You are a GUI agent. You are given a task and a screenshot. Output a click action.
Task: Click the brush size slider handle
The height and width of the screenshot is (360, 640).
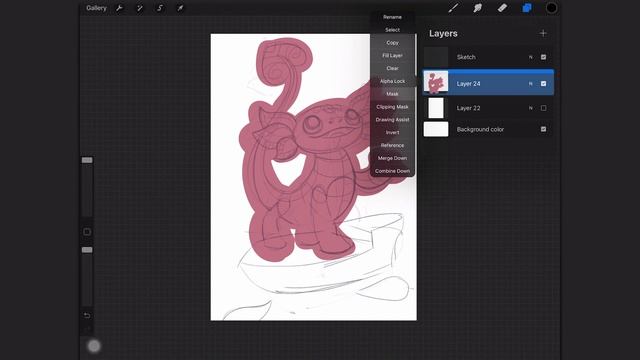click(x=87, y=160)
